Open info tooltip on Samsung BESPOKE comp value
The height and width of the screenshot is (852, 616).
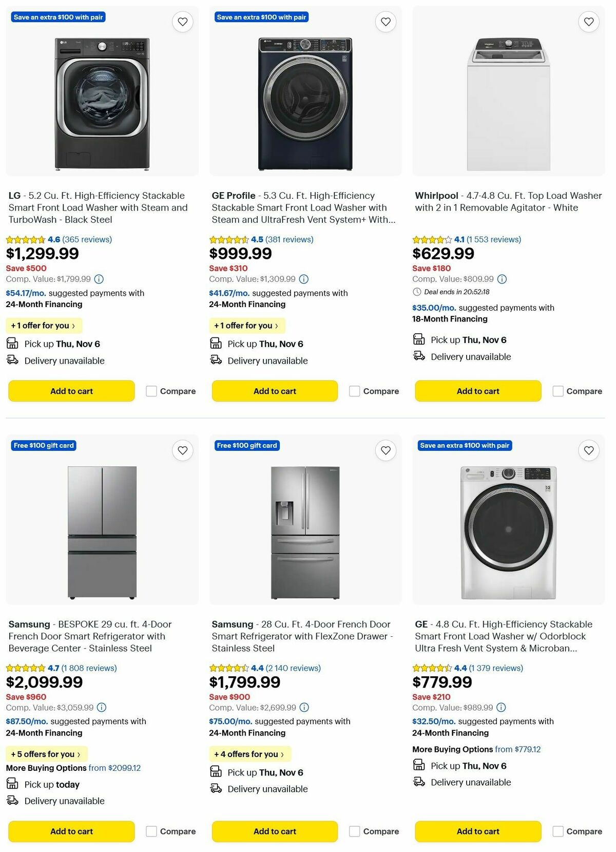pyautogui.click(x=102, y=707)
